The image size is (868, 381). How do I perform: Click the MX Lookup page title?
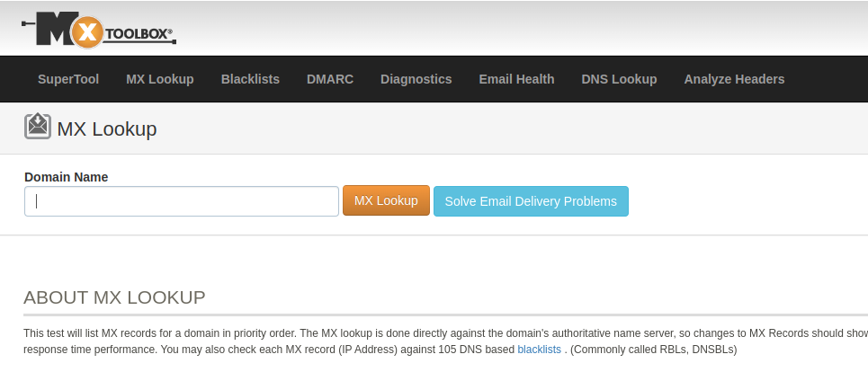tap(107, 128)
